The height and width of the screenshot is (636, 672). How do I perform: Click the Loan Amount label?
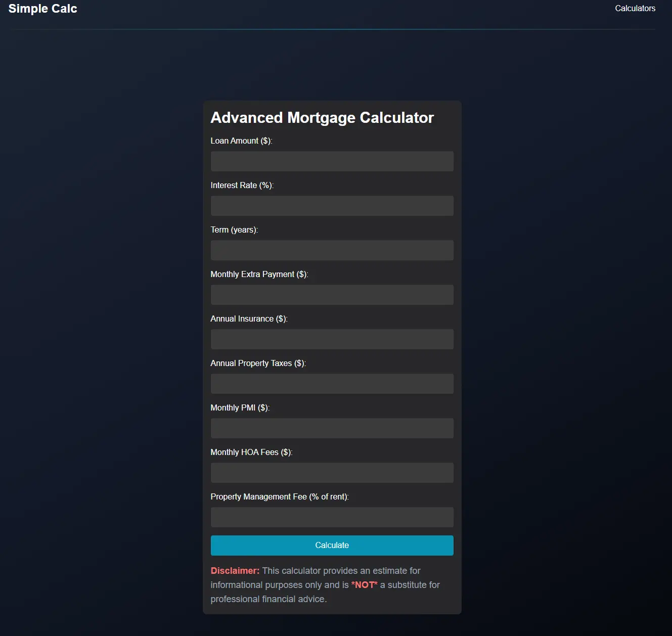point(241,141)
